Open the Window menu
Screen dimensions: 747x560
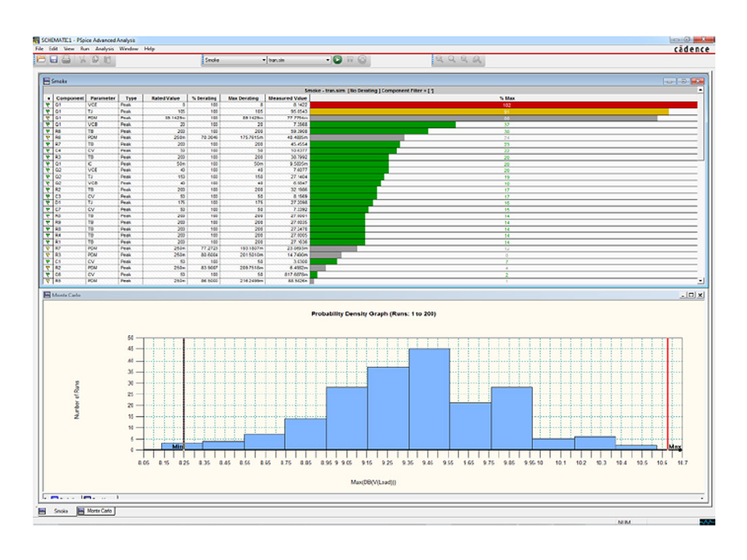pyautogui.click(x=128, y=48)
